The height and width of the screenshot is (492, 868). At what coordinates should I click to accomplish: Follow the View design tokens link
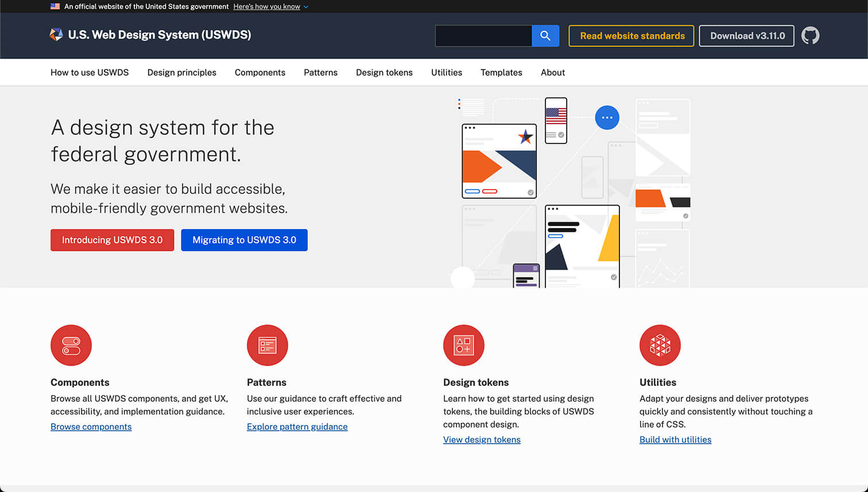tap(482, 440)
